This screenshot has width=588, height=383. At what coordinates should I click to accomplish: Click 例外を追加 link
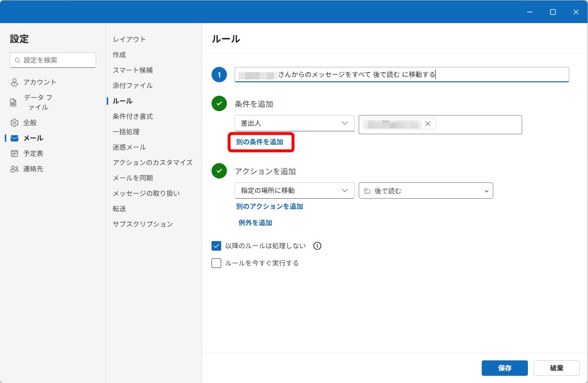(x=255, y=223)
